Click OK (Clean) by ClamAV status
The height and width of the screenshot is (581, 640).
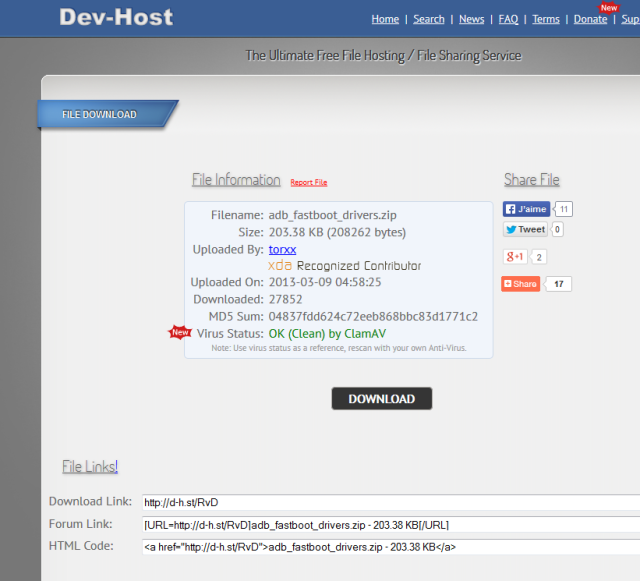click(327, 334)
